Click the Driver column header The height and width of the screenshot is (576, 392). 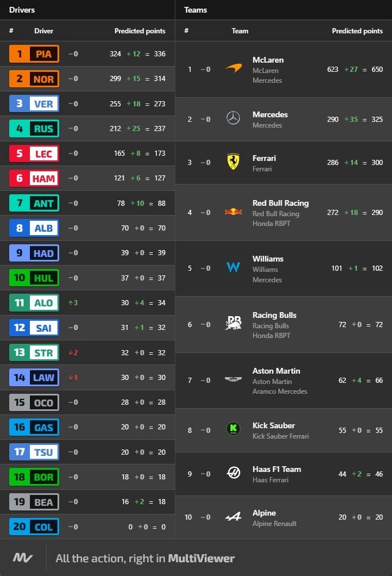click(x=44, y=31)
